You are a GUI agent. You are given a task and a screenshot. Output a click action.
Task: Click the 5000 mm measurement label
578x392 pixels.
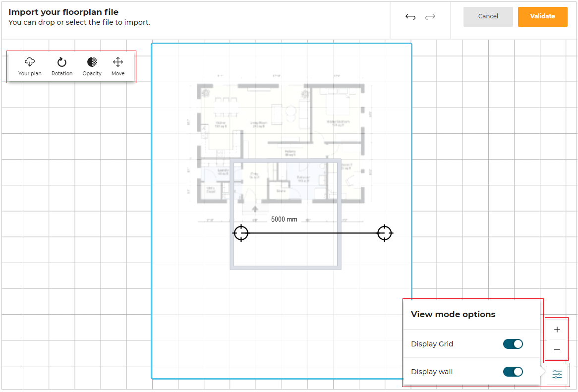pos(284,219)
